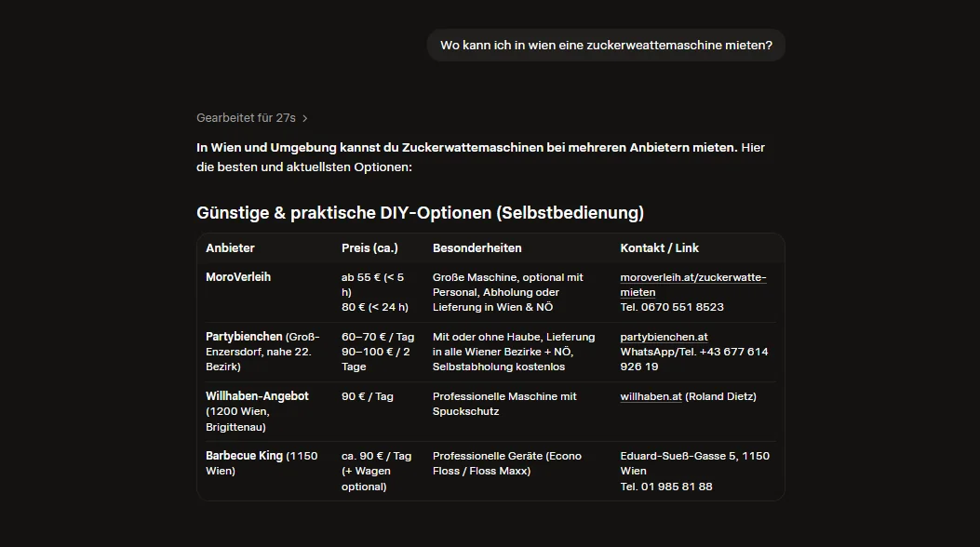Viewport: 980px width, 547px height.
Task: Click the Barbecue King price 'ca. 90 € / Tag' cell
Action: (376, 472)
